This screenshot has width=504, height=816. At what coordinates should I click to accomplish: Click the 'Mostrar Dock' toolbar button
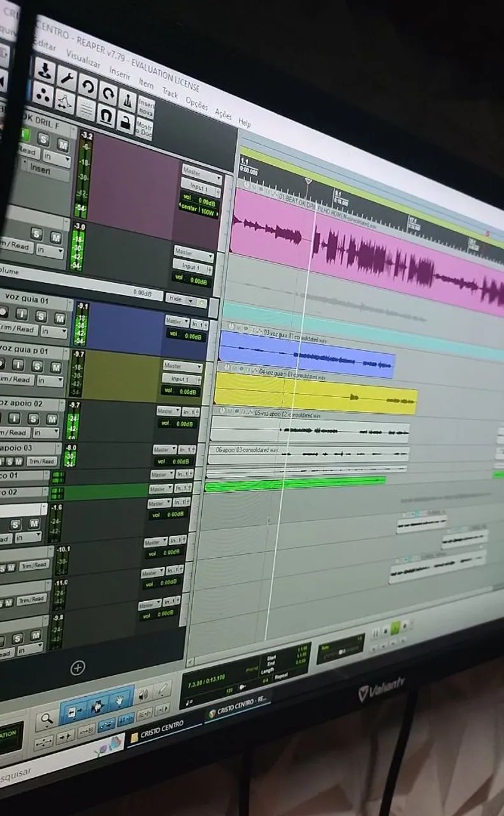144,127
